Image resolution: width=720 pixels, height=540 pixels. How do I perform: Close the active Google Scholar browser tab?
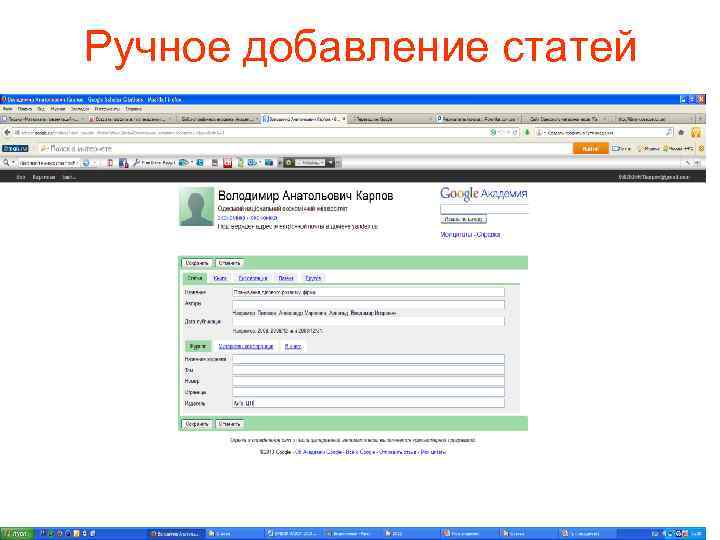(x=343, y=119)
